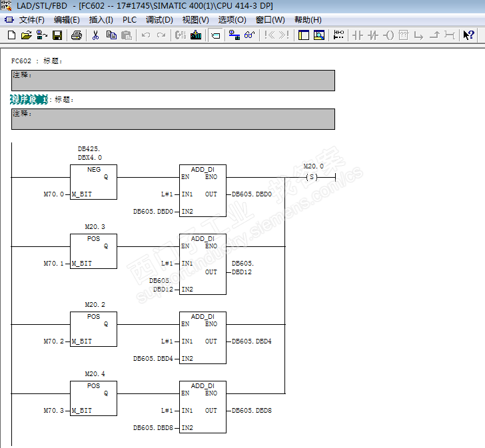
Task: Click the DB605.DBD8 IN2 operand
Action: click(x=153, y=428)
